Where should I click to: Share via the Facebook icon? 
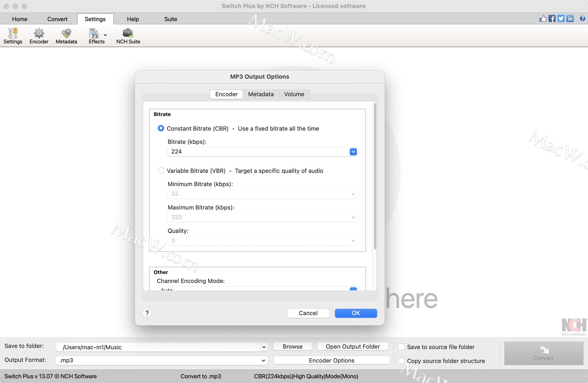(x=552, y=19)
